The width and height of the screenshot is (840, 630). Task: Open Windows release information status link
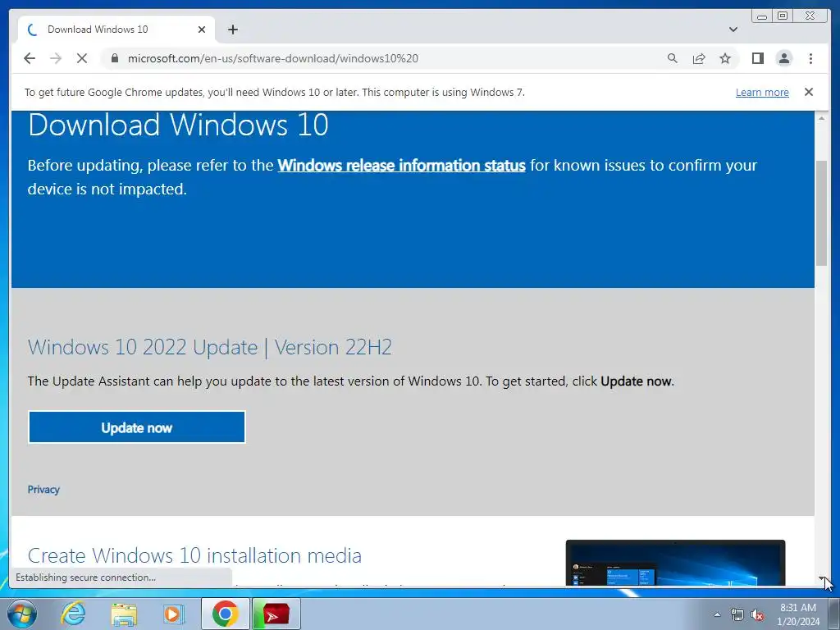[401, 165]
